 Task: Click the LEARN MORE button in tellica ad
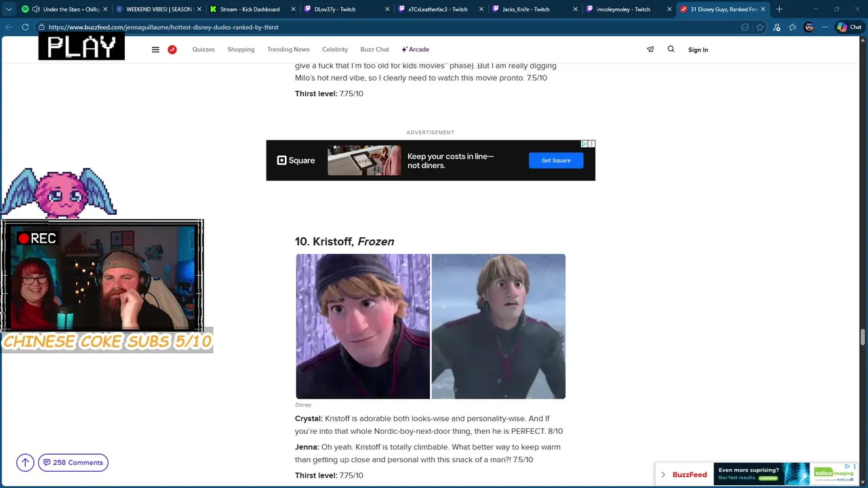[x=768, y=479]
